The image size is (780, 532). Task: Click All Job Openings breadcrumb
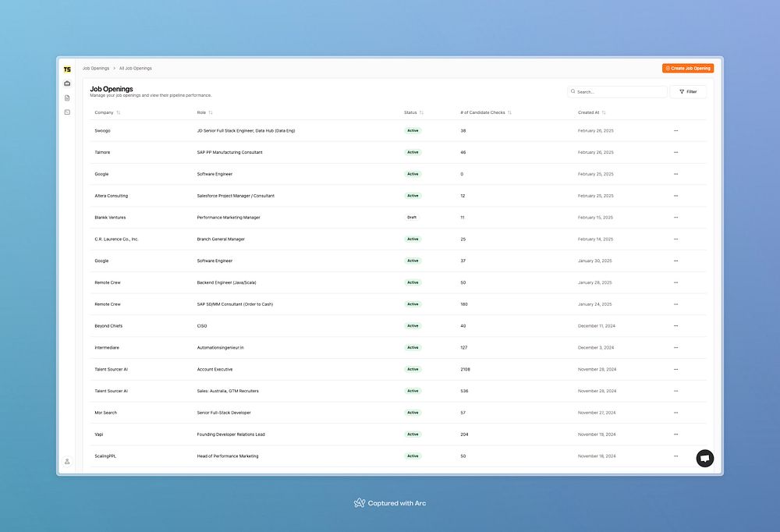[x=135, y=68]
